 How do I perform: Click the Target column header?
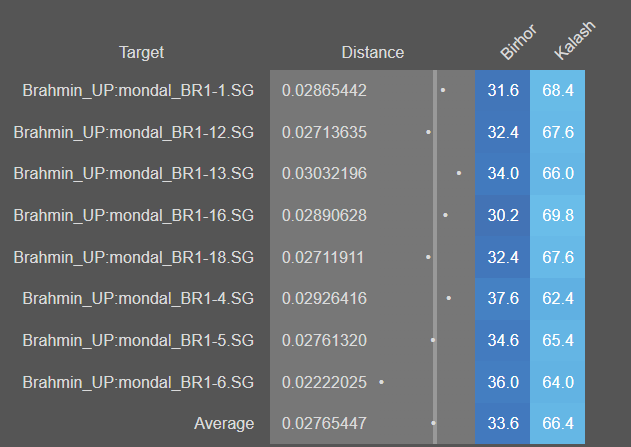tap(141, 52)
